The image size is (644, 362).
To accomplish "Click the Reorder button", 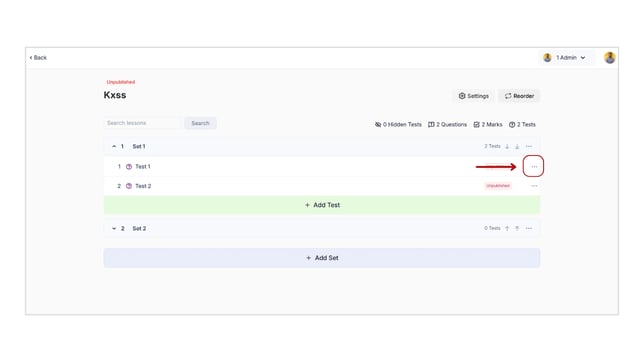I will [519, 96].
